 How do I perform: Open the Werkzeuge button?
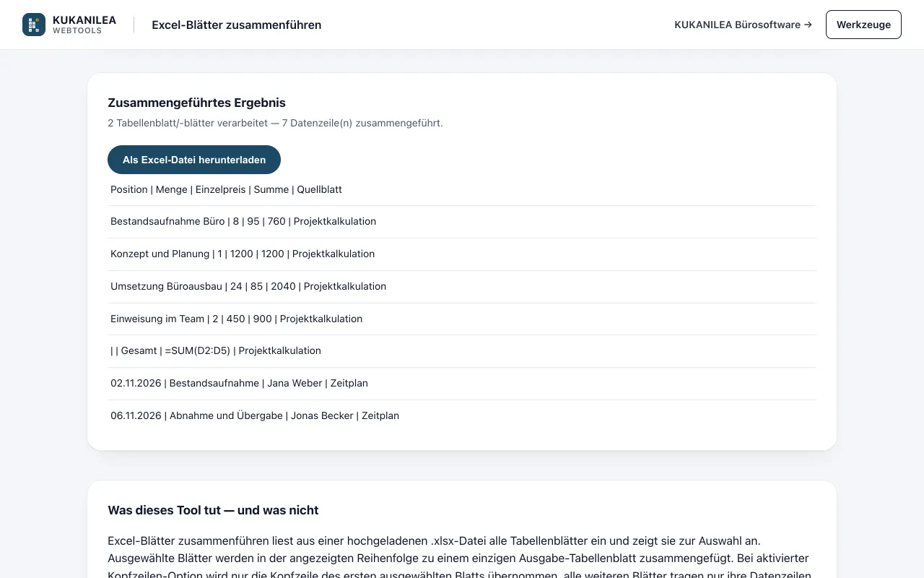click(863, 25)
